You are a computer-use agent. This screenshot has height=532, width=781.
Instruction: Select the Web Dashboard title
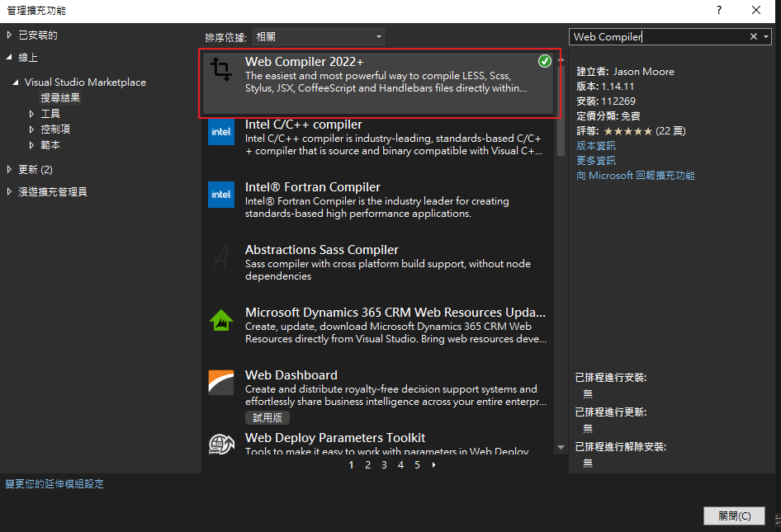[291, 375]
